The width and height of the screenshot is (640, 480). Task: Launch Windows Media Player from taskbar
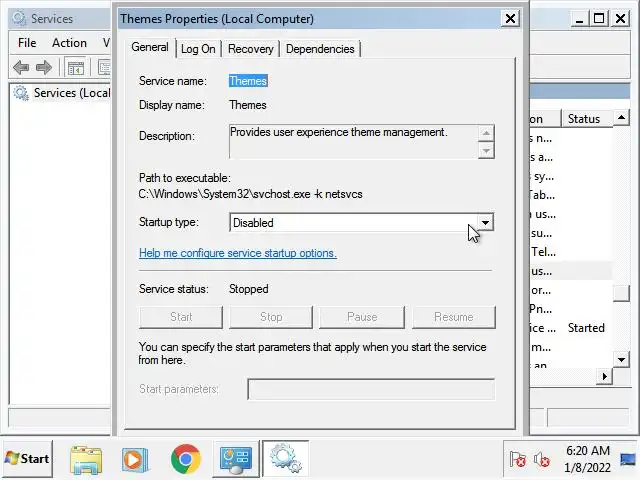pyautogui.click(x=135, y=460)
